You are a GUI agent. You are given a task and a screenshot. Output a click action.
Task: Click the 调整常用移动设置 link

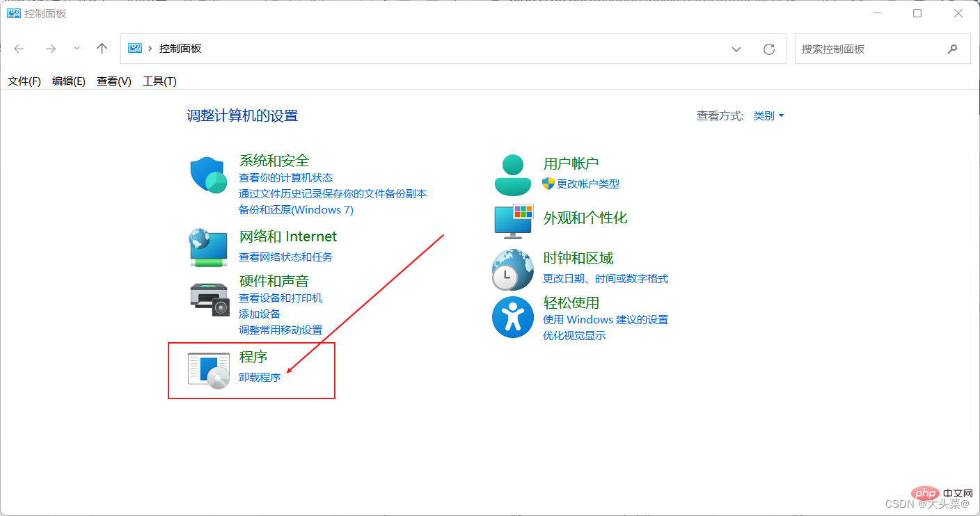pos(280,330)
